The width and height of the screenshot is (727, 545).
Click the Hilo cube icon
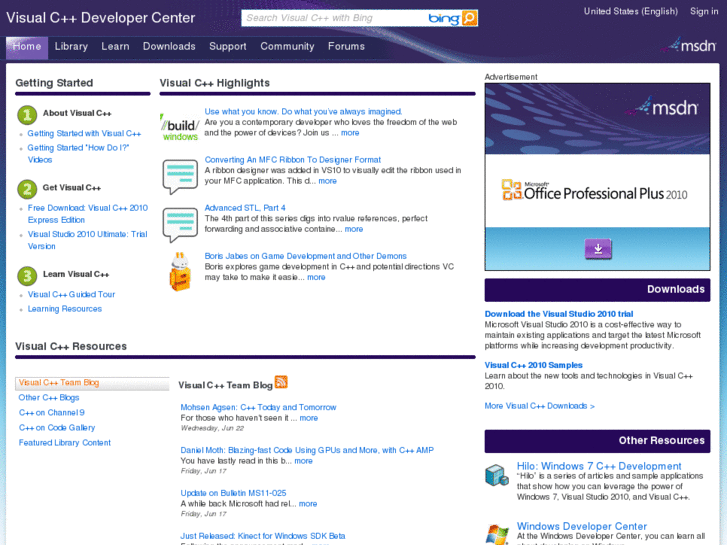click(x=497, y=475)
